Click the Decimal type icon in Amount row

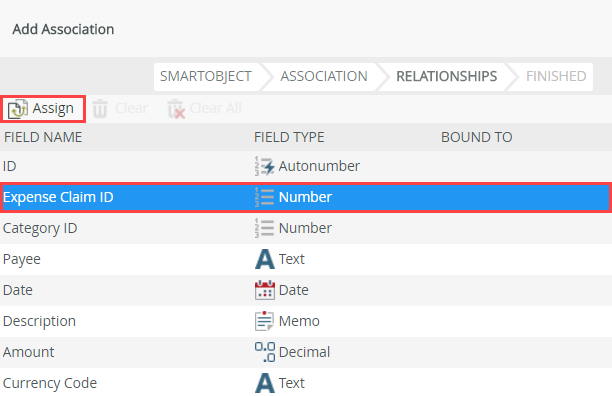[265, 352]
